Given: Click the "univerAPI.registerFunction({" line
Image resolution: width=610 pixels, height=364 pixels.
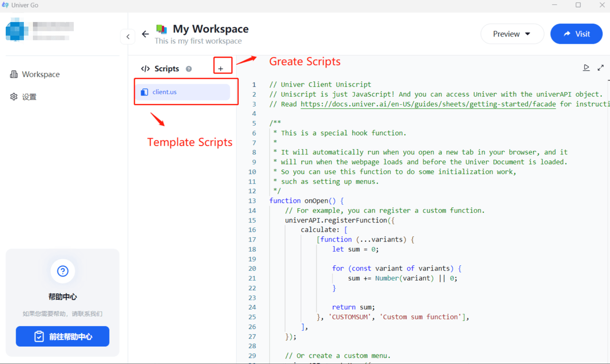Looking at the screenshot, I should click(x=340, y=220).
